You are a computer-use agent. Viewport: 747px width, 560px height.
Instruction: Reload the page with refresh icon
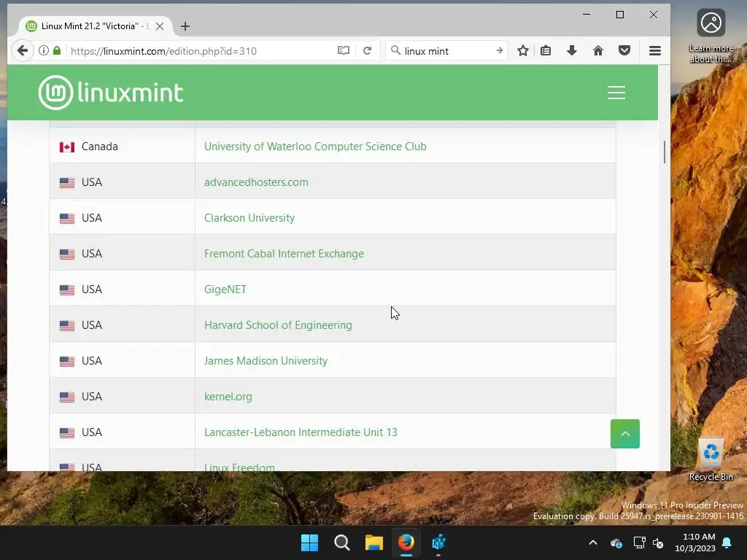click(x=368, y=50)
